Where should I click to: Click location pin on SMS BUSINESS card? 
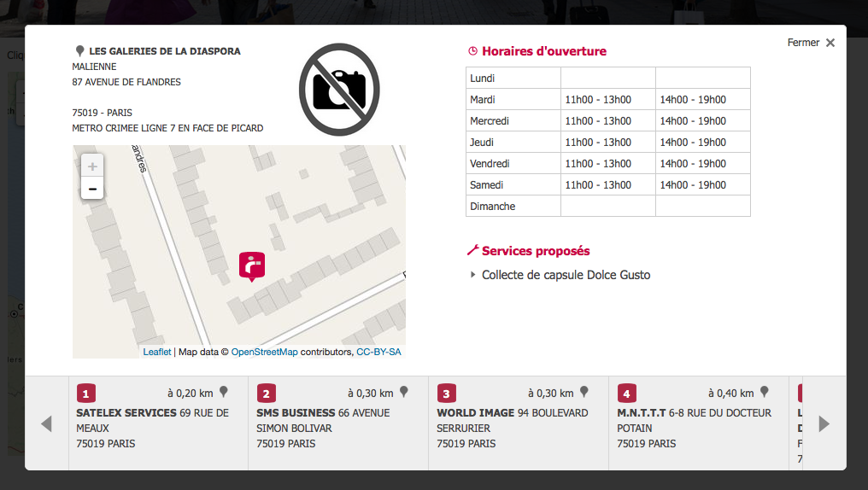tap(404, 392)
